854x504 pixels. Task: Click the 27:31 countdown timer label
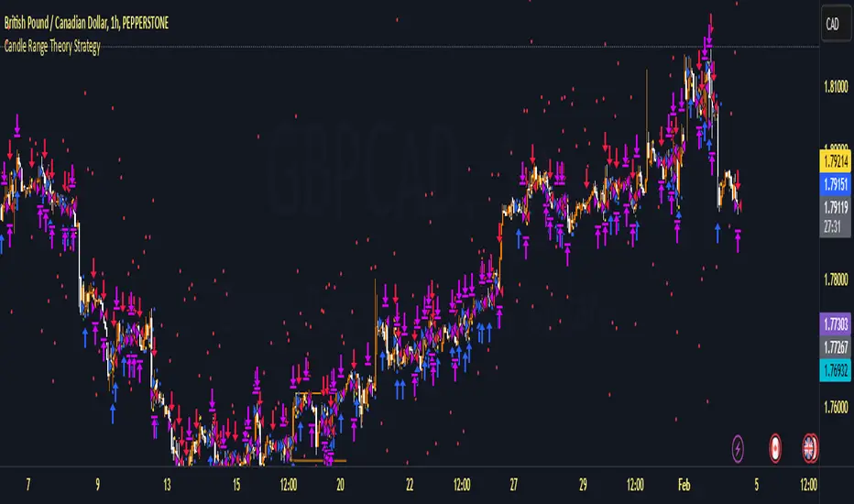[832, 226]
